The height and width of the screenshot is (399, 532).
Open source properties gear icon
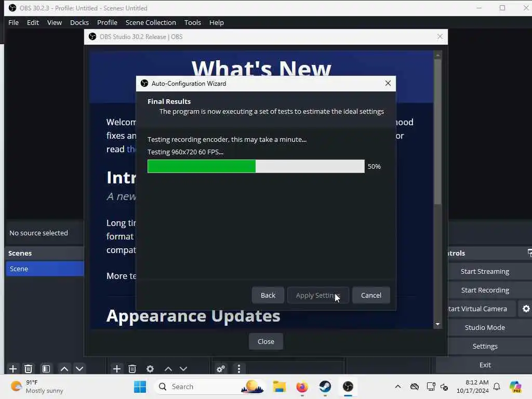pyautogui.click(x=150, y=368)
